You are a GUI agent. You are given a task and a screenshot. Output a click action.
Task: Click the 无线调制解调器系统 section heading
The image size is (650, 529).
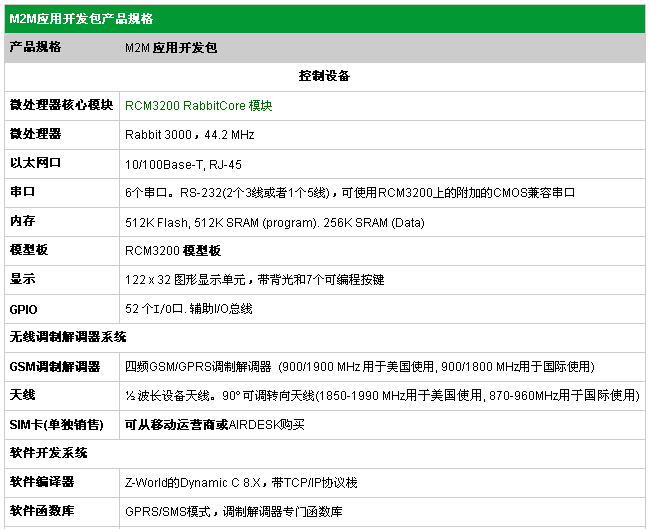[x=67, y=337]
